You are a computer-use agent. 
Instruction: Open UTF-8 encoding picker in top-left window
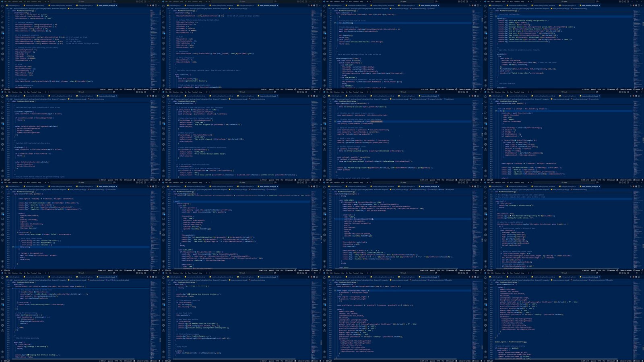pos(116,89)
